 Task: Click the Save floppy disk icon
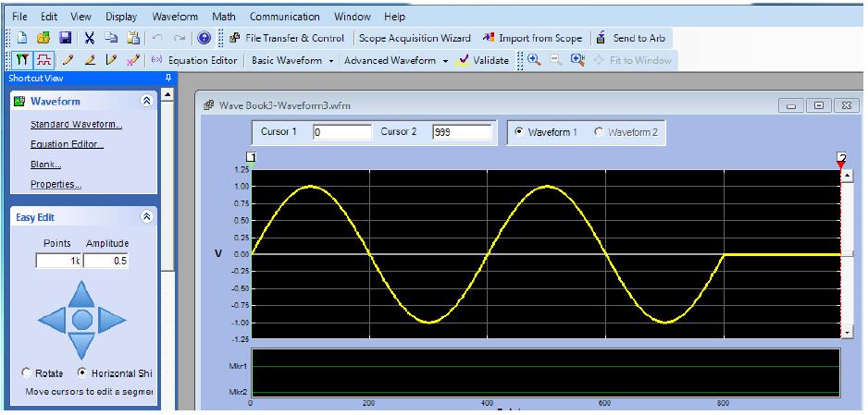[64, 38]
